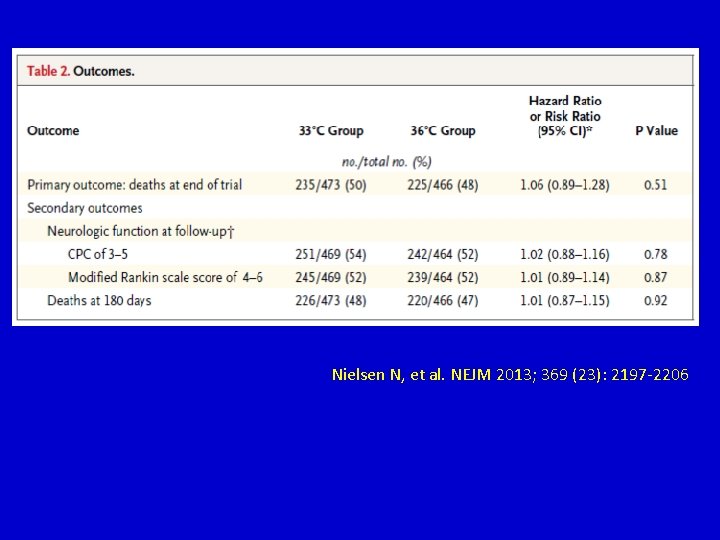Viewport: 720px width, 540px height.
Task: Click the '36°C Group' column header
Action: pyautogui.click(x=443, y=130)
